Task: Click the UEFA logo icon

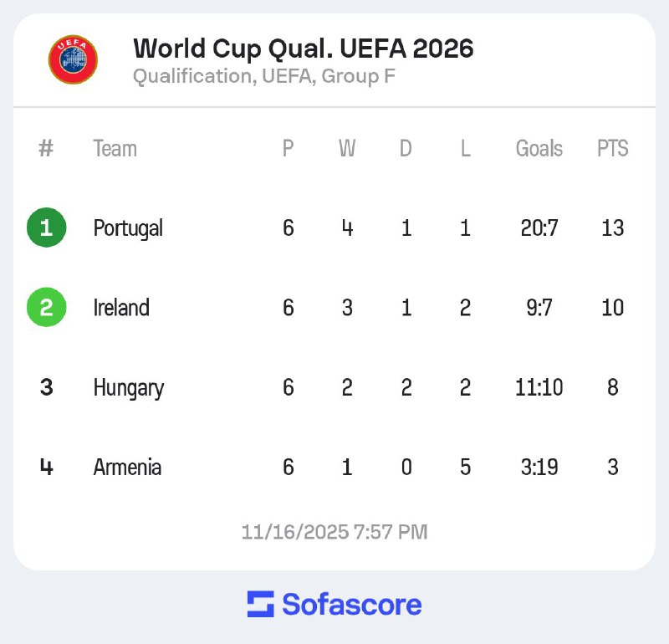Action: click(73, 59)
